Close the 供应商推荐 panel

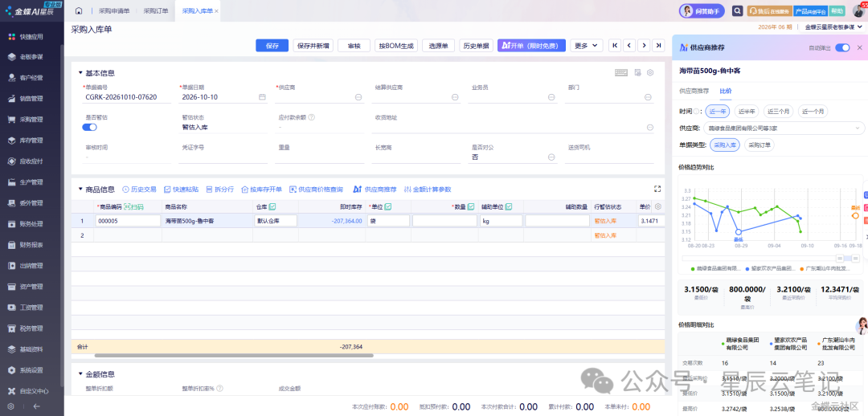click(859, 47)
